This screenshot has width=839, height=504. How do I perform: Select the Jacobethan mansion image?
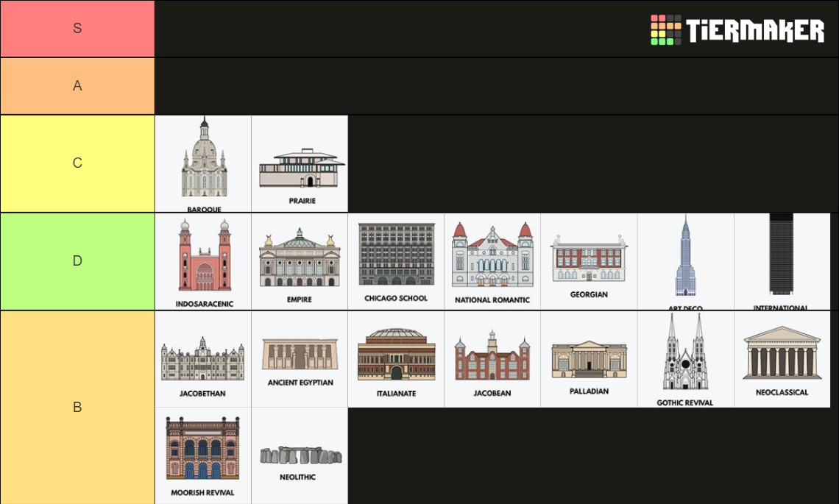203,358
